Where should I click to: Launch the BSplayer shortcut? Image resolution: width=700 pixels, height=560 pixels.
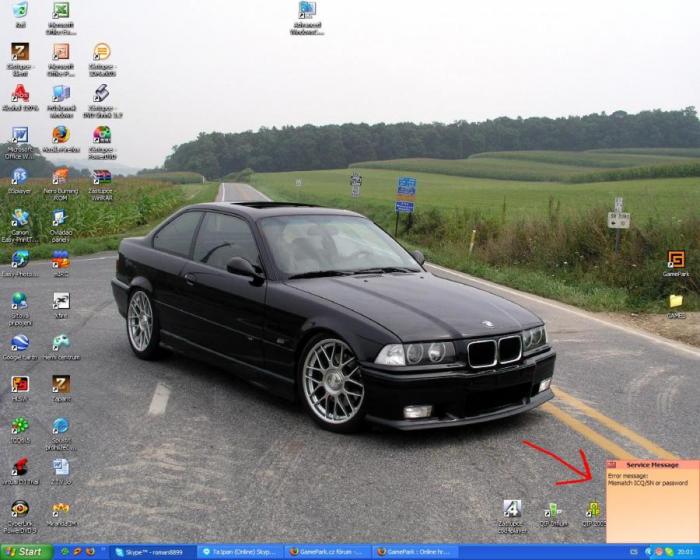coord(20,176)
